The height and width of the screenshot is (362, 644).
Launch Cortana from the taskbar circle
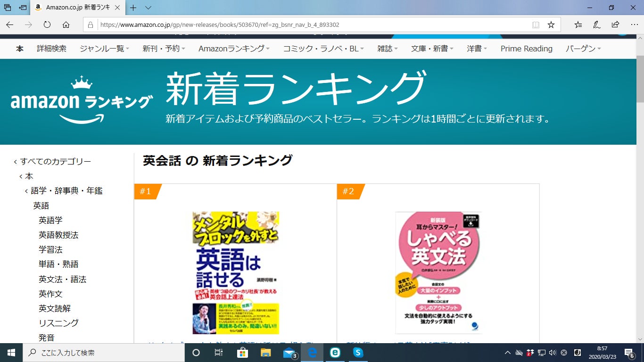pos(196,353)
